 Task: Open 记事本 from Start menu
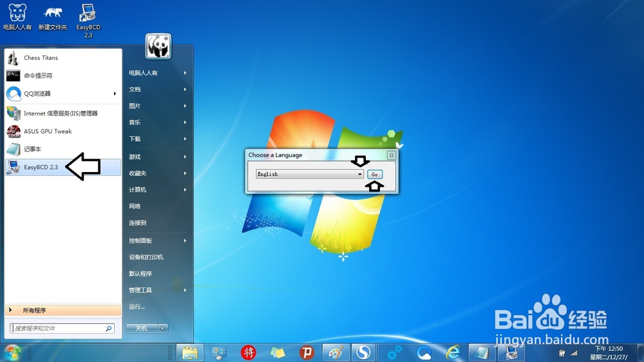click(63, 149)
